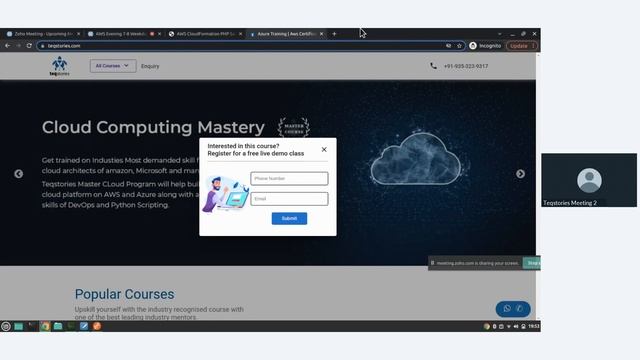
Task: Go to next carousel slide
Action: tap(520, 174)
